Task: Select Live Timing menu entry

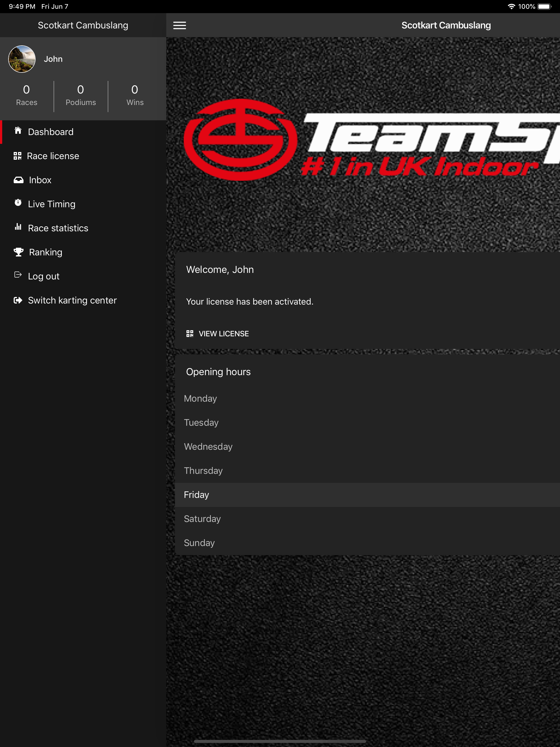Action: pyautogui.click(x=83, y=204)
